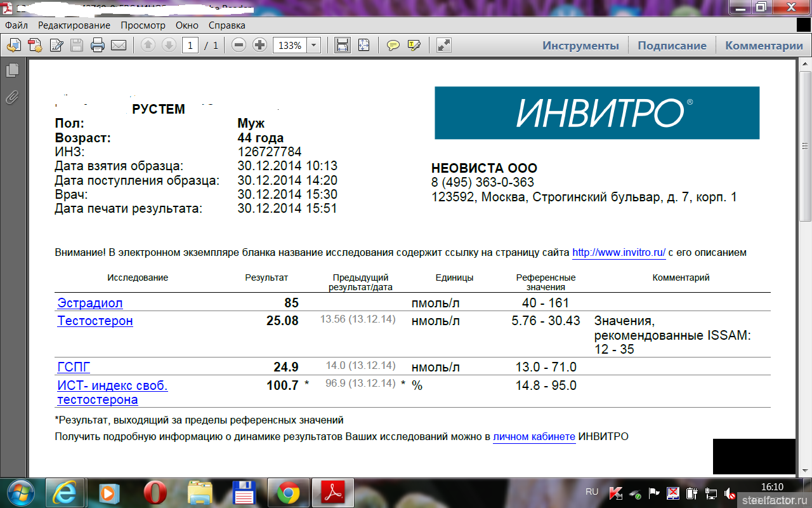Viewport: 812px width, 508px height.
Task: Toggle the fit one full page view
Action: 363,45
